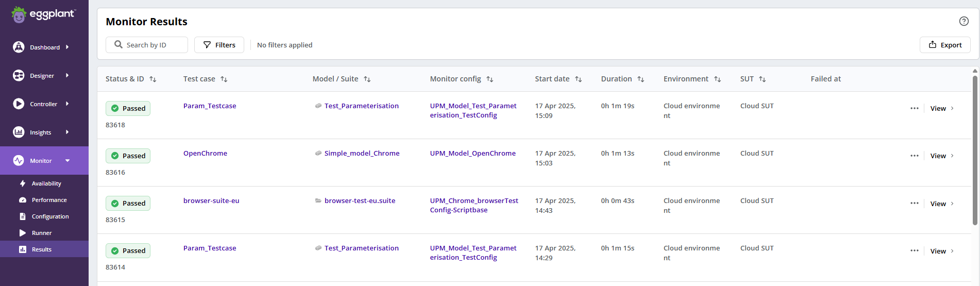Open browser-suite-eu test case link

pos(211,200)
